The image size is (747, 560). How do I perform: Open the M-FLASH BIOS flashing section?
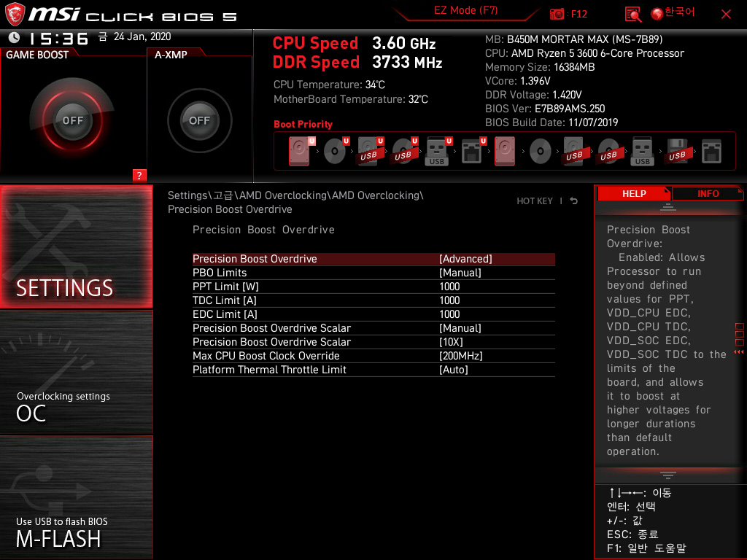[x=76, y=497]
